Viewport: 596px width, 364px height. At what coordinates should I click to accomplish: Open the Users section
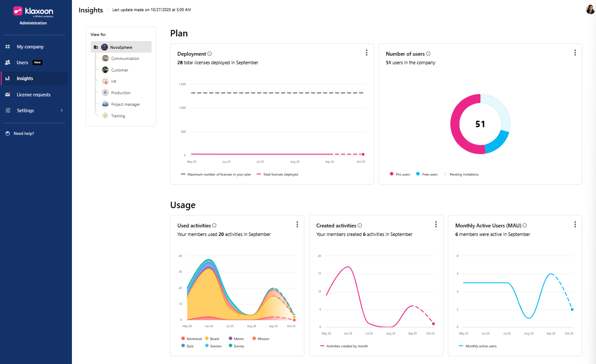22,63
